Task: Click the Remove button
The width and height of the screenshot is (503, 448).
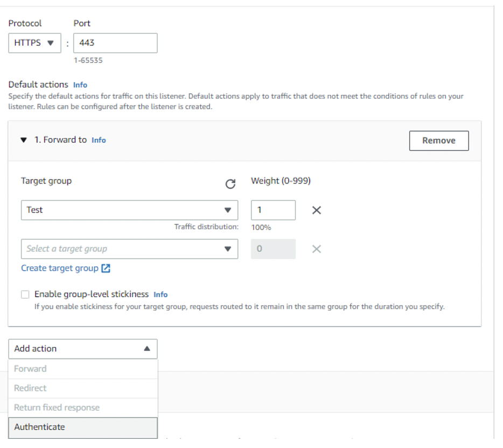Action: click(x=438, y=141)
